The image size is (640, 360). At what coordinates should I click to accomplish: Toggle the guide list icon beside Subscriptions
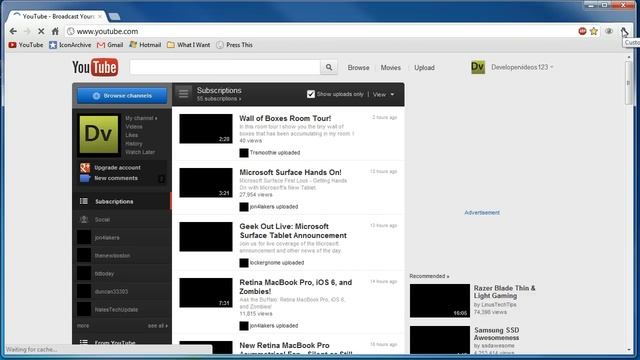[x=183, y=94]
